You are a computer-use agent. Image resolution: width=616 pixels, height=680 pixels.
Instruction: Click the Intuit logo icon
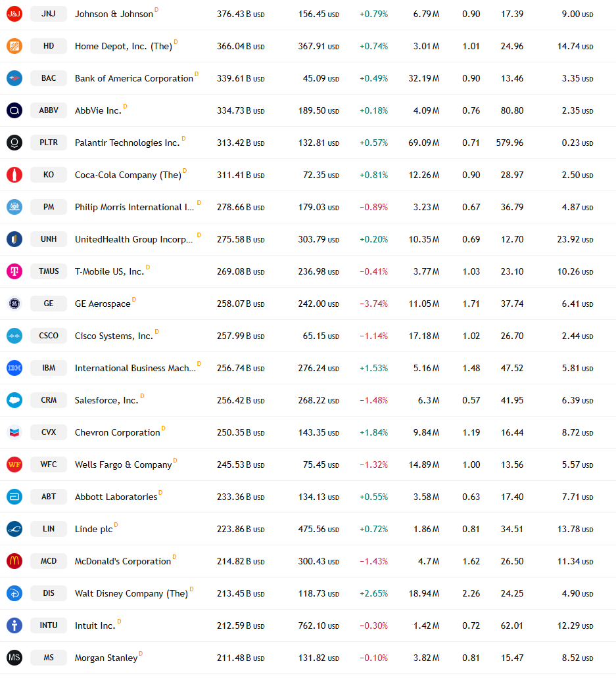click(x=14, y=625)
